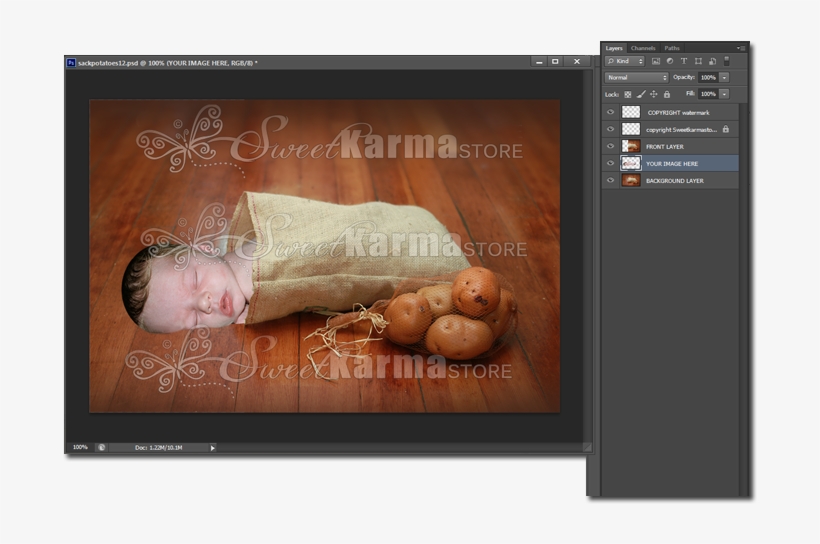
Task: Click FRONT LAYER thumbnail
Action: pos(631,146)
